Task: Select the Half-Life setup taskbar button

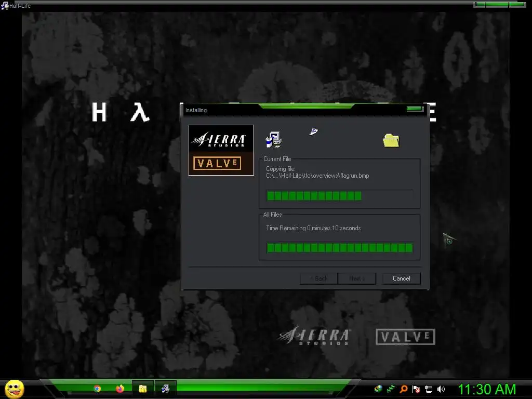Action: [x=166, y=389]
